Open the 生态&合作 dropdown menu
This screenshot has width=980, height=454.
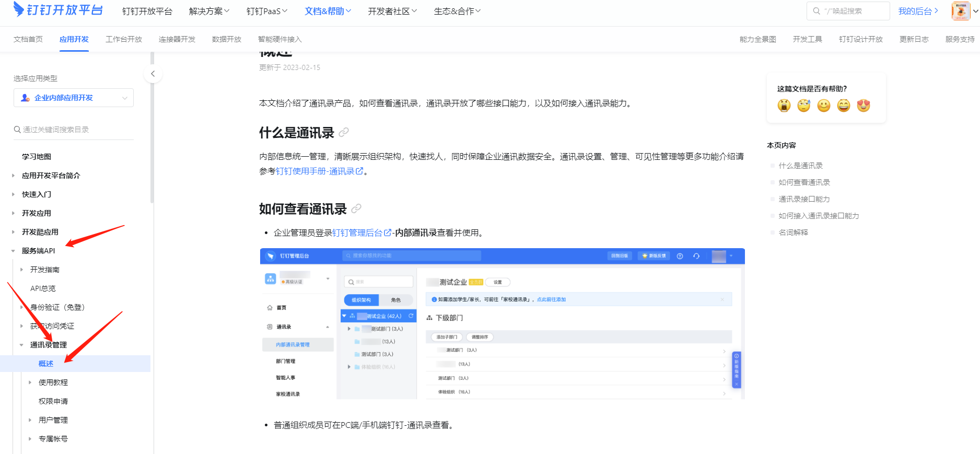(x=457, y=11)
